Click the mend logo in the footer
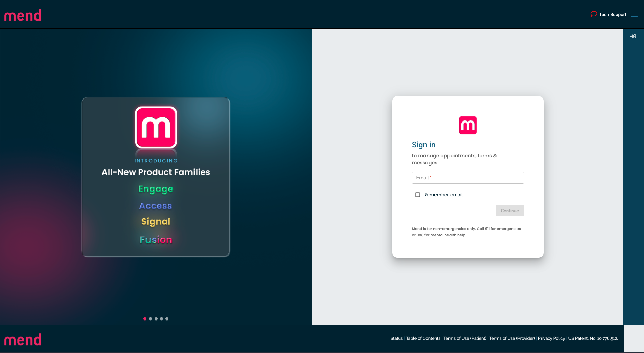This screenshot has width=644, height=353. tap(23, 339)
